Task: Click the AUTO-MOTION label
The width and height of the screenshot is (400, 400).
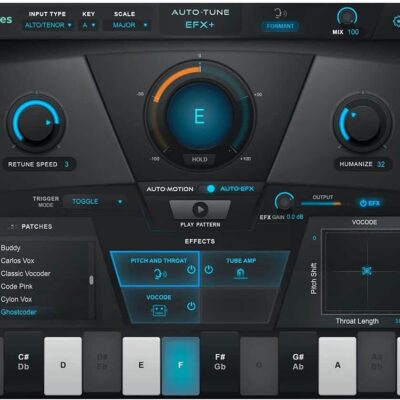Action: coord(170,189)
